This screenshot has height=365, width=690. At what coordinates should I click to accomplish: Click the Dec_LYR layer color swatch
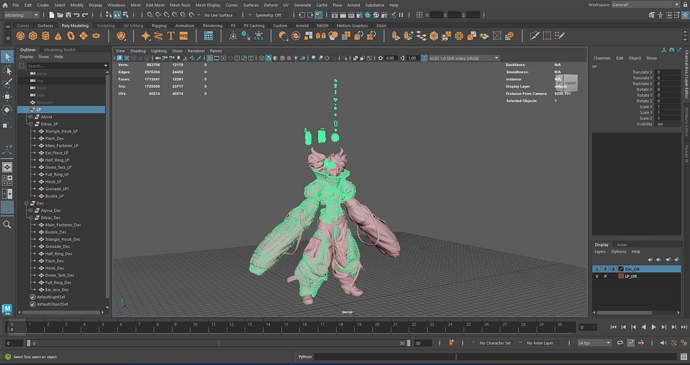[621, 269]
